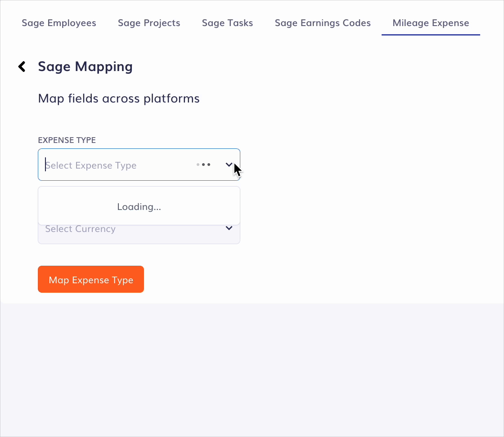
Task: Click the Map fields across platforms text
Action: pos(119,98)
